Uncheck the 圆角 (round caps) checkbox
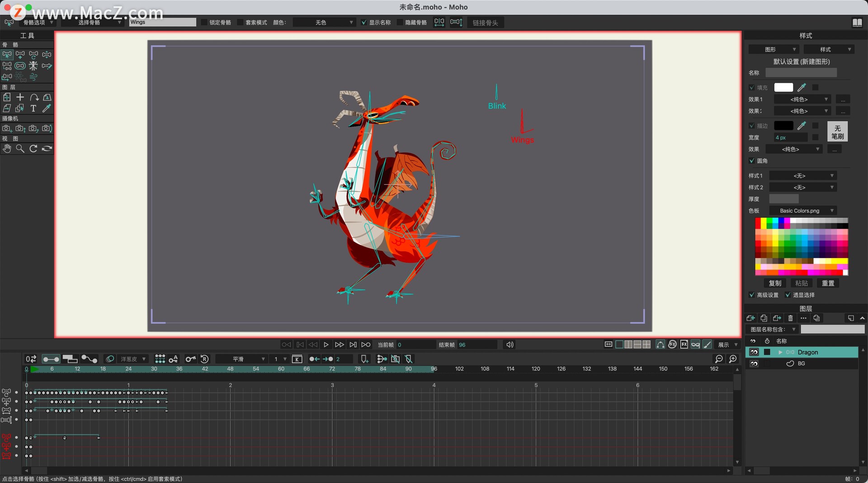Screen dimensions: 868x483 tap(752, 161)
